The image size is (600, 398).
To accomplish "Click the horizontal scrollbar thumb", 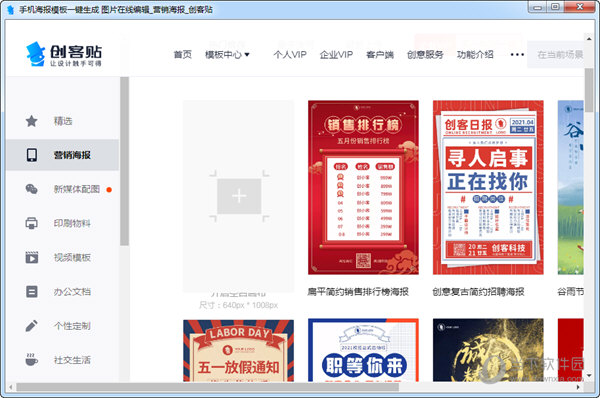I will (x=207, y=387).
